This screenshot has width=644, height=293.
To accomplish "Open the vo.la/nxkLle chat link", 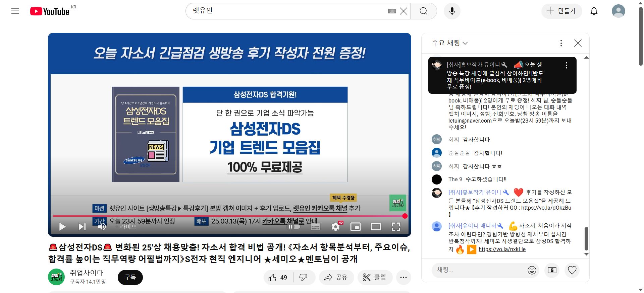I will (502, 249).
